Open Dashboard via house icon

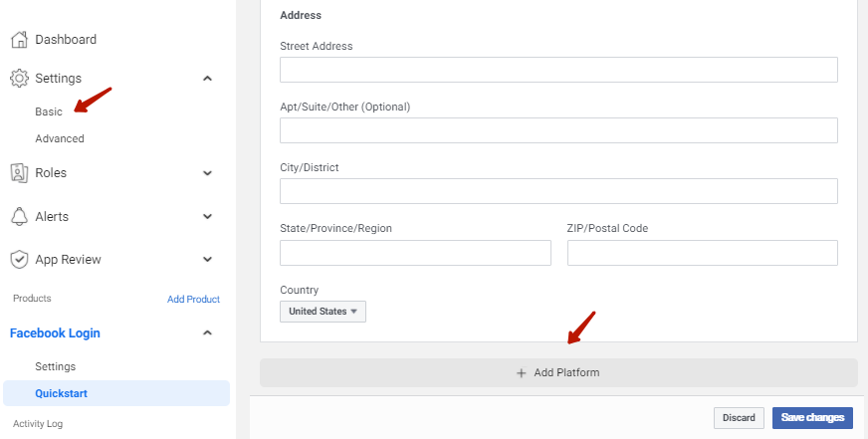[x=19, y=39]
